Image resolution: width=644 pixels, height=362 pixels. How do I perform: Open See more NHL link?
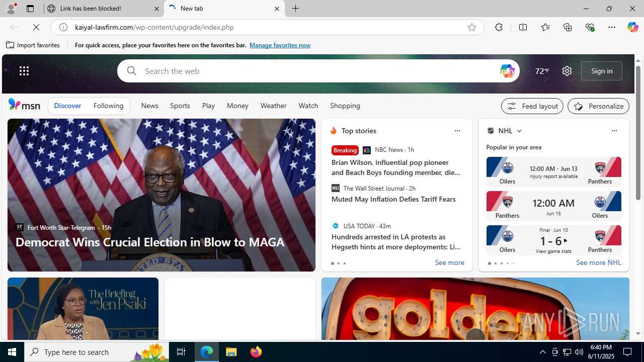pyautogui.click(x=598, y=263)
